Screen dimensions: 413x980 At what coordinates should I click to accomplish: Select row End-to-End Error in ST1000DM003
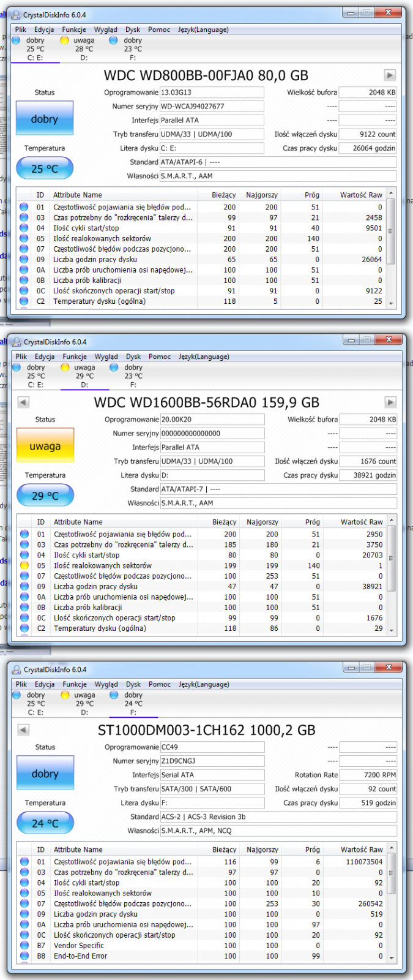point(202,956)
